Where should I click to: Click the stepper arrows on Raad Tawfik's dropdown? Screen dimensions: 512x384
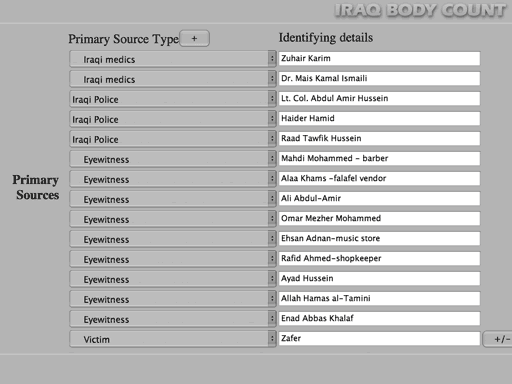(x=272, y=139)
